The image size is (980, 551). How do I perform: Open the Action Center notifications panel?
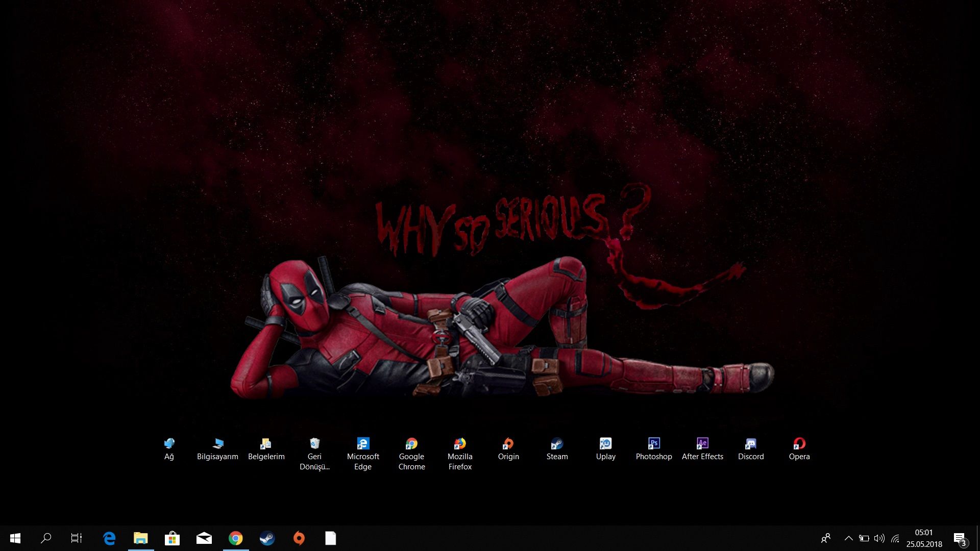click(960, 538)
